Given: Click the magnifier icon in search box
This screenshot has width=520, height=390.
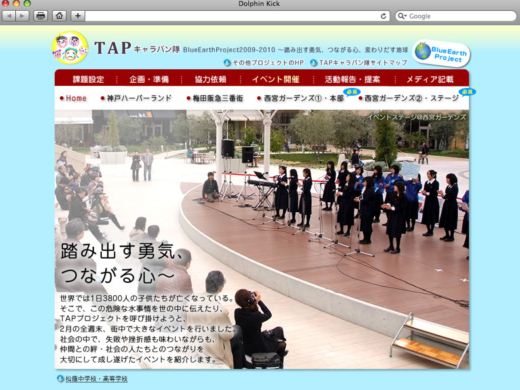Looking at the screenshot, I should point(401,16).
